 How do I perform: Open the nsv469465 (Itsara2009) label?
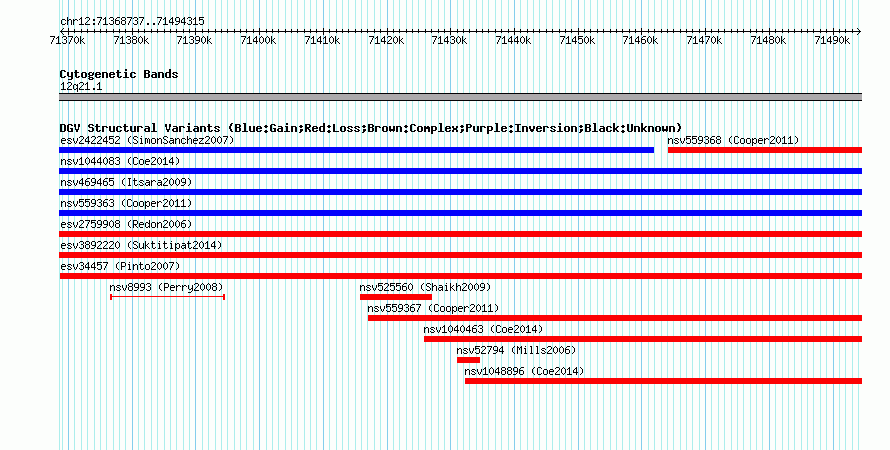point(126,182)
